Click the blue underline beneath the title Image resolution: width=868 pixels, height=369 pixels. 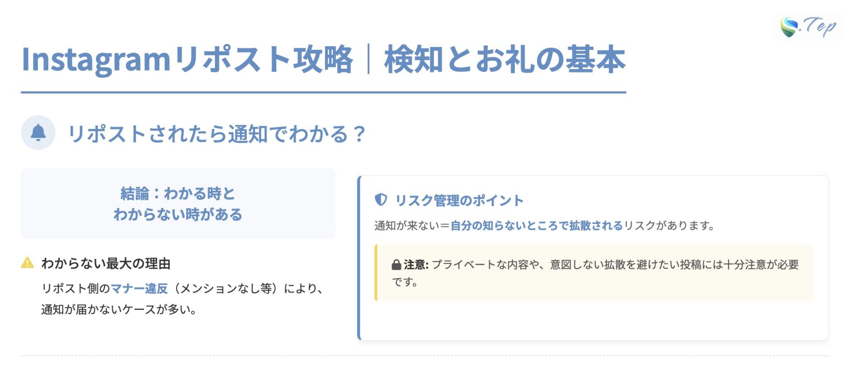(x=323, y=92)
